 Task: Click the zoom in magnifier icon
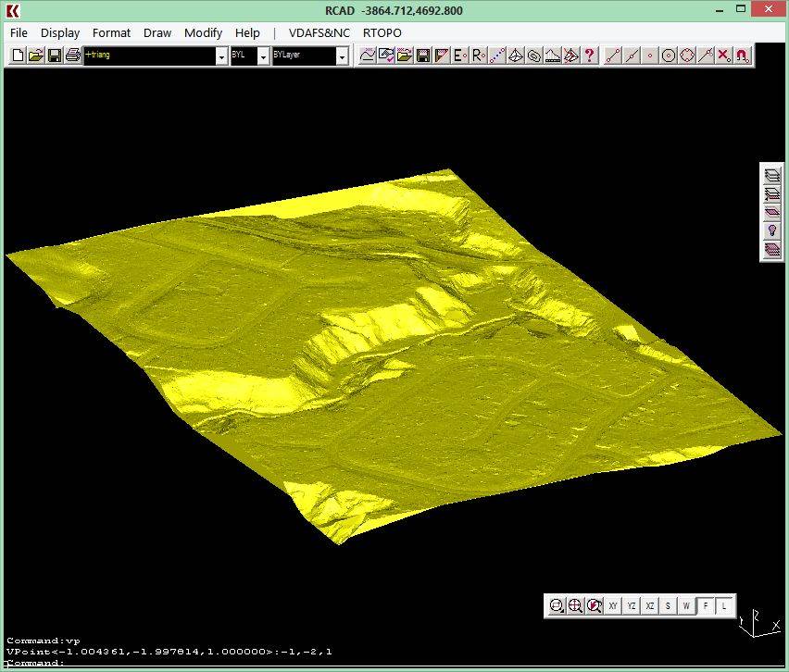pyautogui.click(x=575, y=605)
